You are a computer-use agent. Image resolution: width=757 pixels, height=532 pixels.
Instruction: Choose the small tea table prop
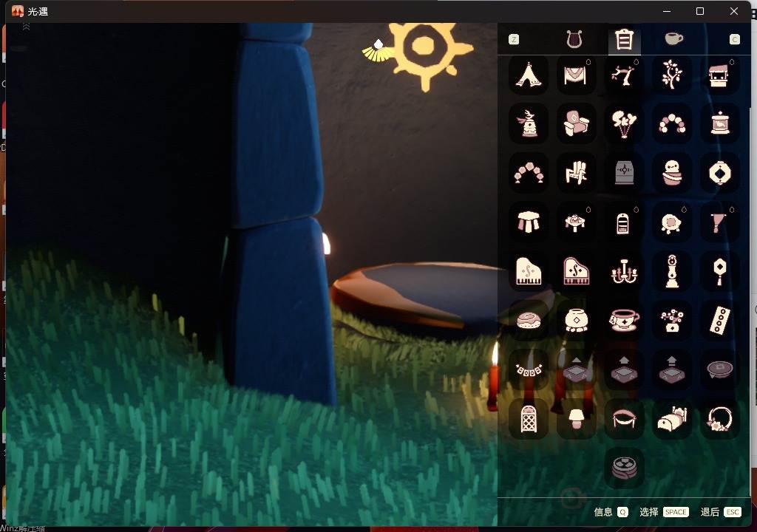575,222
